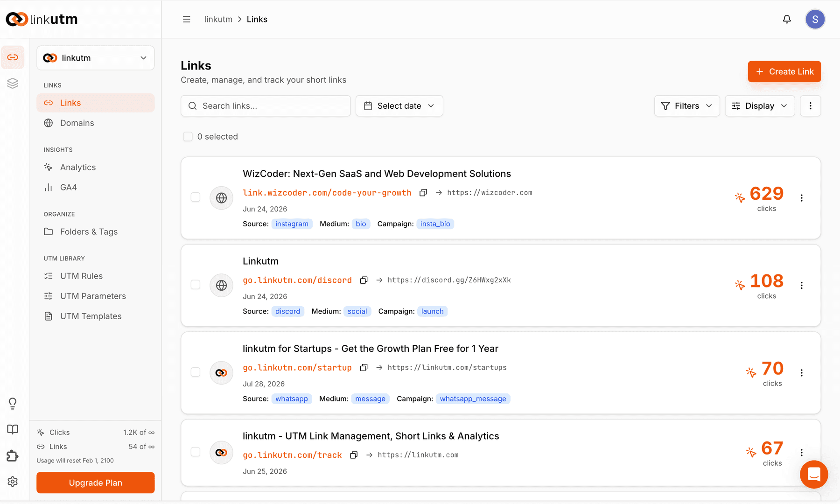Open GA4 in the sidebar
840x504 pixels.
[96, 187]
